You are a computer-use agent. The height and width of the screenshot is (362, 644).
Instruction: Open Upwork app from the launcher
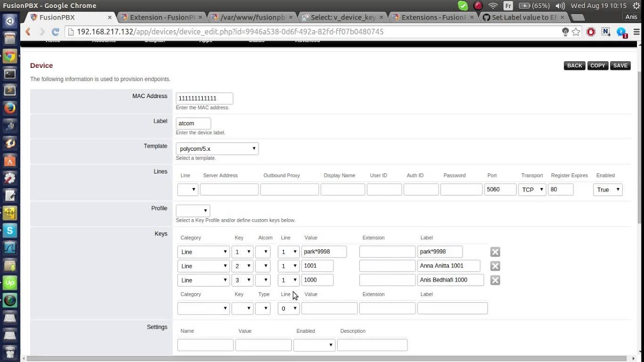pos(10,283)
